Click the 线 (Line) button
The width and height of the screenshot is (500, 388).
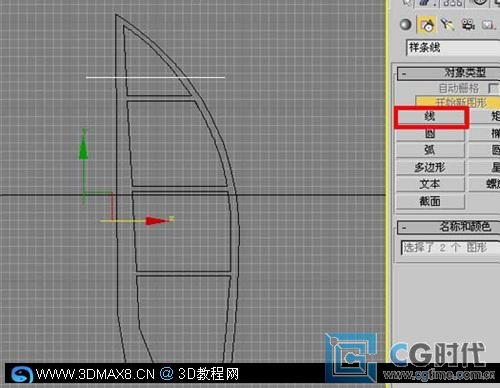click(x=431, y=117)
